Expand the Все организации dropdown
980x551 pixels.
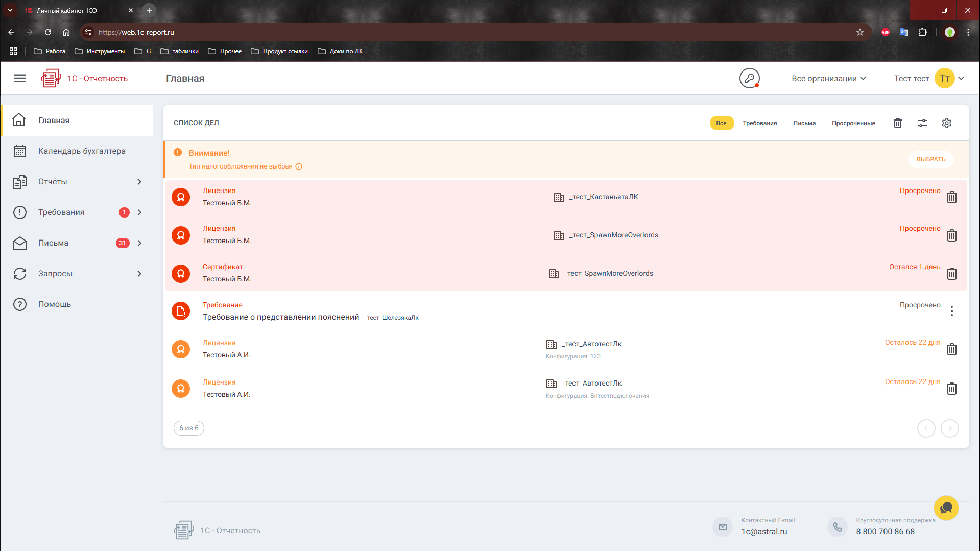click(828, 78)
